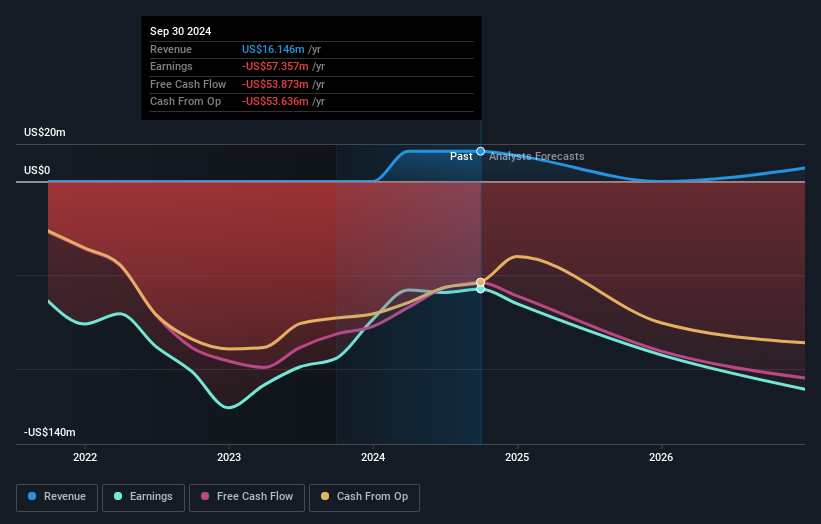Click the US$20m y-axis label

(45, 132)
